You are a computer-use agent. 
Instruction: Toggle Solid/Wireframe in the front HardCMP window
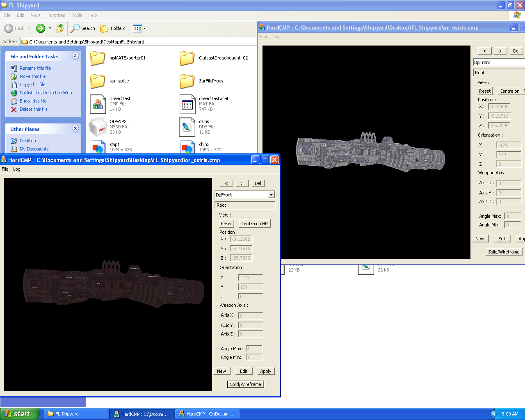tap(245, 384)
